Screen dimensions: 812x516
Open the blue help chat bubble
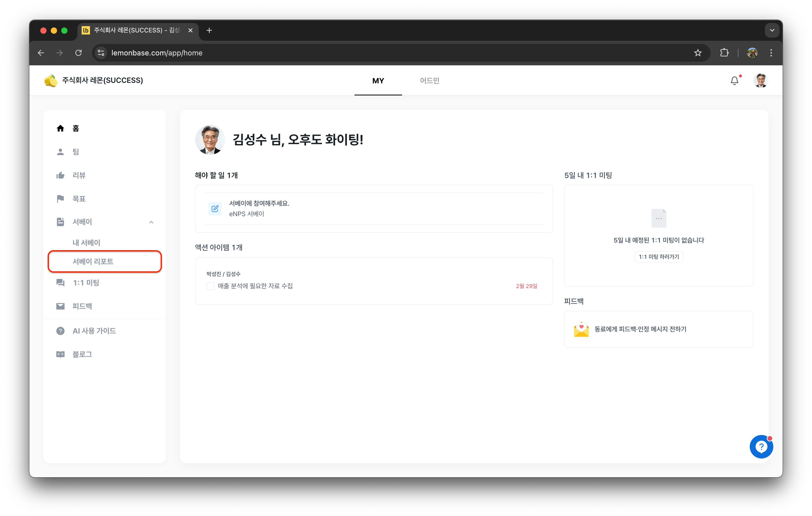tap(761, 446)
